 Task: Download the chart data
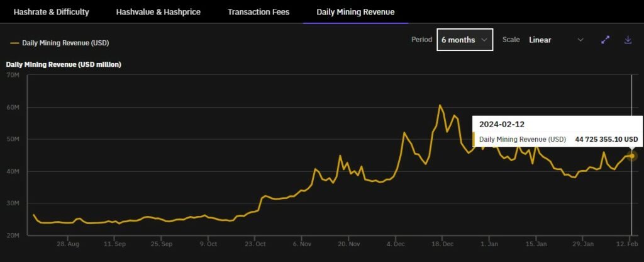pos(628,40)
